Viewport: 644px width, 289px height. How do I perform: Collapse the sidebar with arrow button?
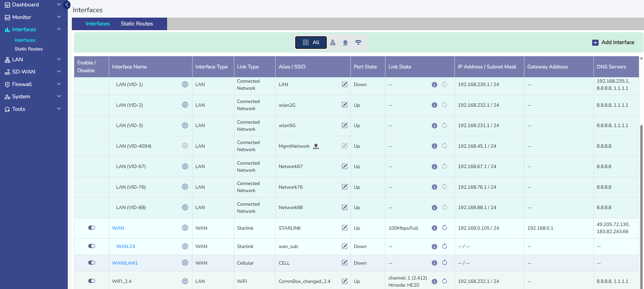(67, 5)
